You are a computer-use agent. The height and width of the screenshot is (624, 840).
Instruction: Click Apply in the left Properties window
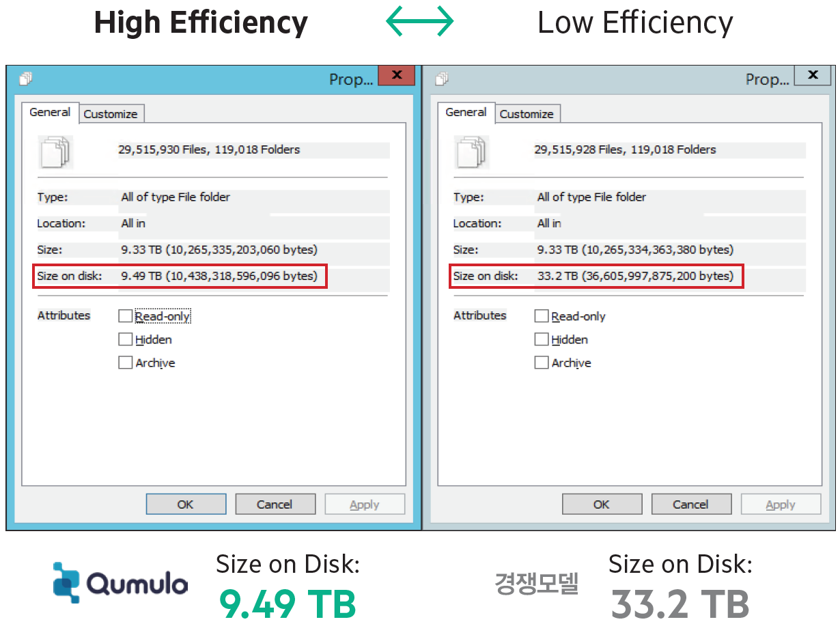click(x=365, y=505)
